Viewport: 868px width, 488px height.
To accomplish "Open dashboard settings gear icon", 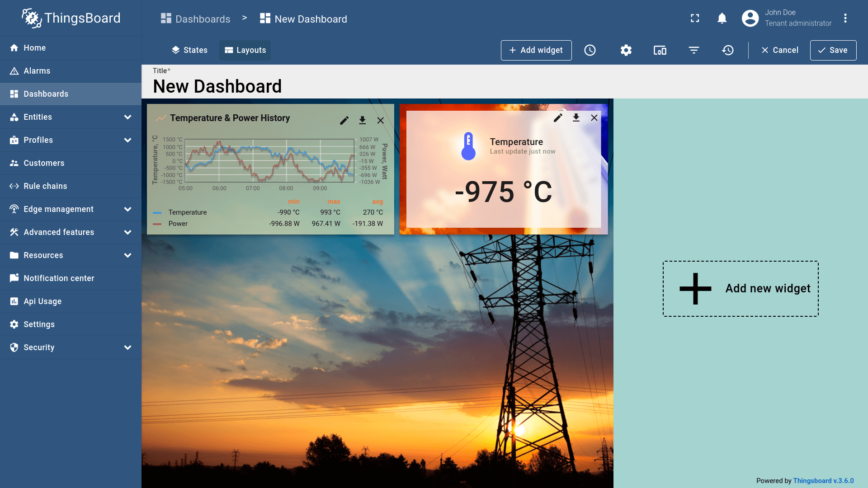I will coord(626,50).
